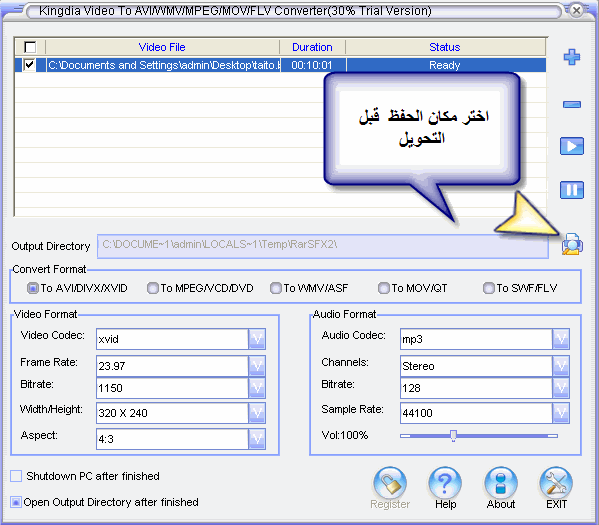Expand the Sample Rate 44100 dropdown

tap(561, 413)
